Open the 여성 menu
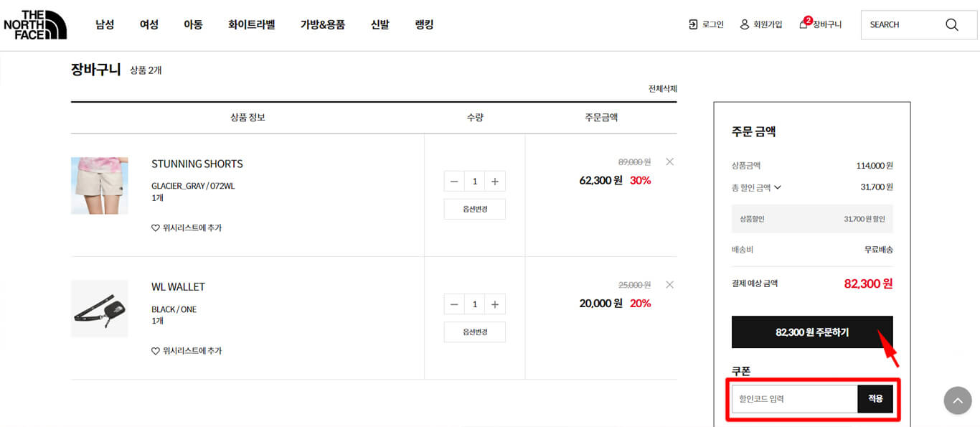The width and height of the screenshot is (980, 427). click(x=149, y=24)
